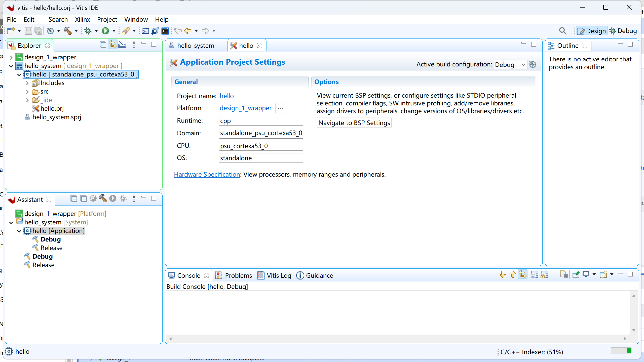Open the Hardware Specification link
The width and height of the screenshot is (644, 362).
tap(207, 174)
